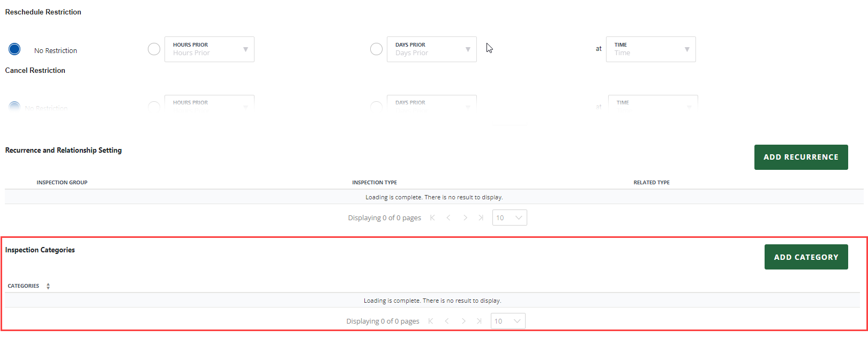Jump to last page of Recurrence table
The width and height of the screenshot is (868, 337).
point(481,218)
